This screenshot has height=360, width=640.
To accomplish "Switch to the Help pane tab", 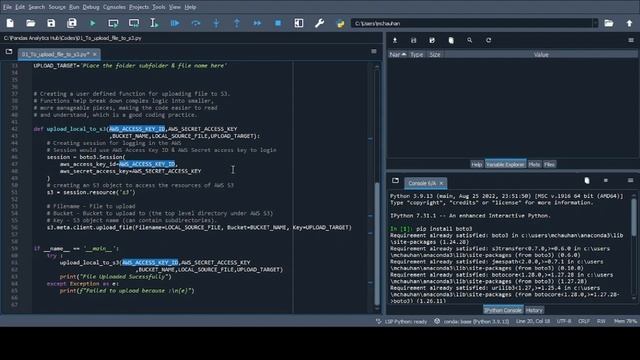I will pos(476,164).
